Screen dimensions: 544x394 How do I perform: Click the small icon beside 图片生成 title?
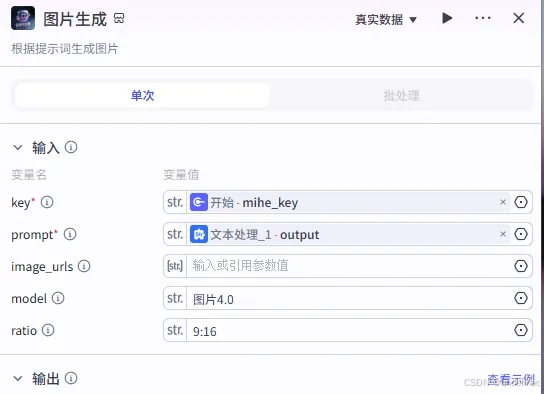tap(119, 18)
